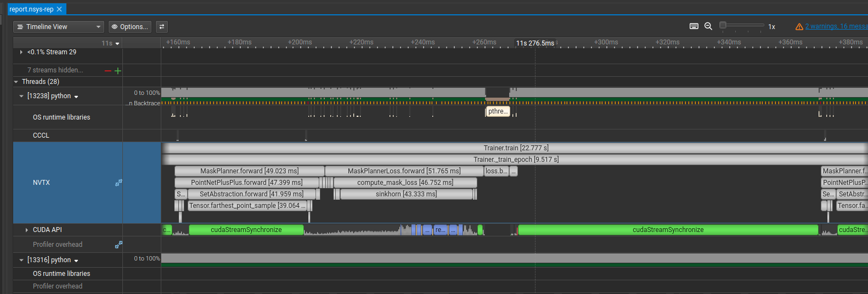Open the 11s time unit dropdown

(x=110, y=43)
